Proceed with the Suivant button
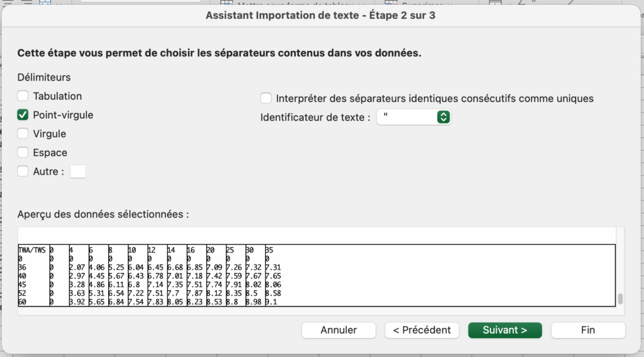 (504, 330)
